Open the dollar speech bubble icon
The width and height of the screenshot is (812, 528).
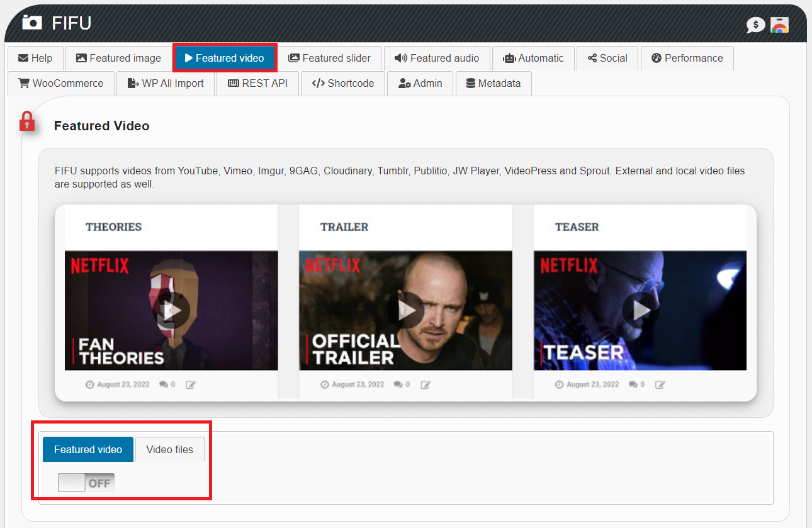755,25
